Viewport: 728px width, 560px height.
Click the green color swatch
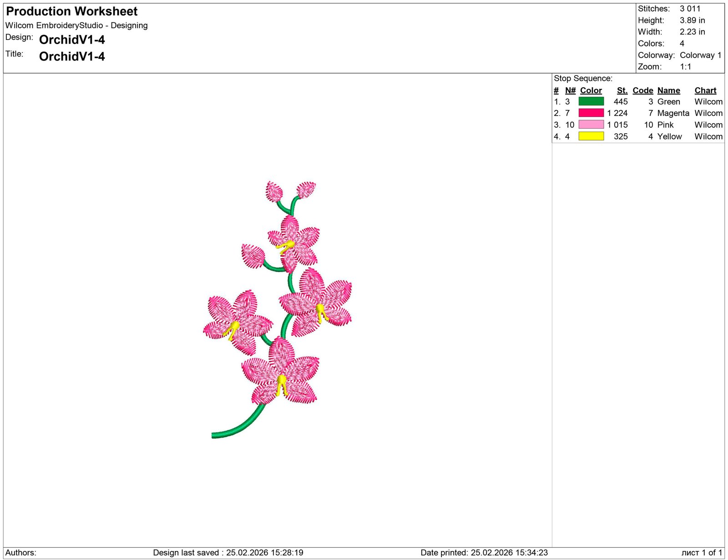591,101
